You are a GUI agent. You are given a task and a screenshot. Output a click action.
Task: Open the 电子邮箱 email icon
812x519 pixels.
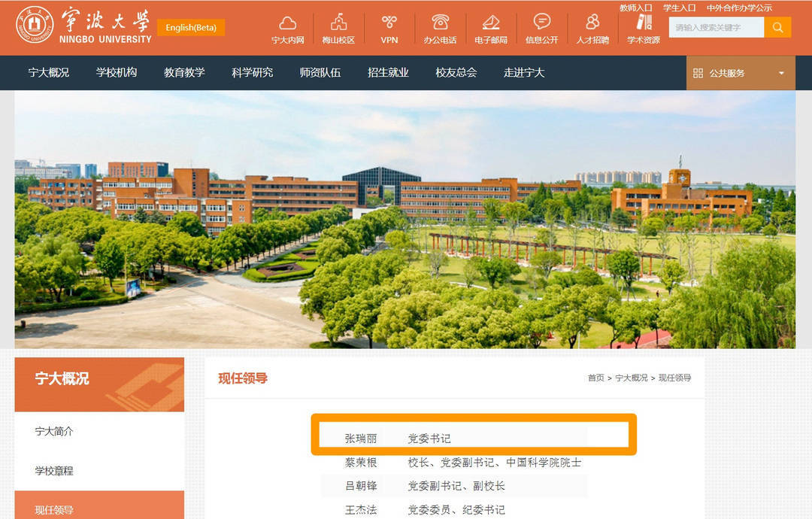(491, 23)
